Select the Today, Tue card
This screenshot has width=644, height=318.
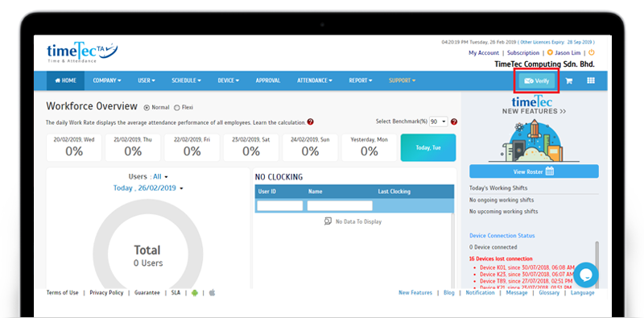click(x=428, y=147)
